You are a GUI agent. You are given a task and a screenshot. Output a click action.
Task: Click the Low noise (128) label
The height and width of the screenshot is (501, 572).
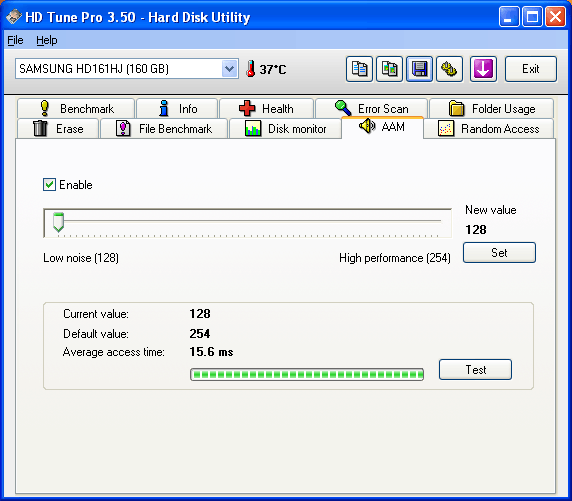pyautogui.click(x=81, y=258)
